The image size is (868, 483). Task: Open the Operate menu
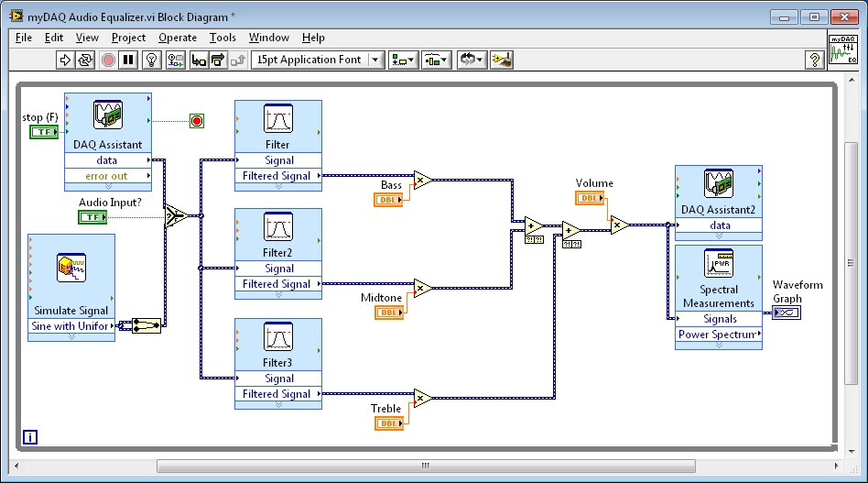(178, 38)
